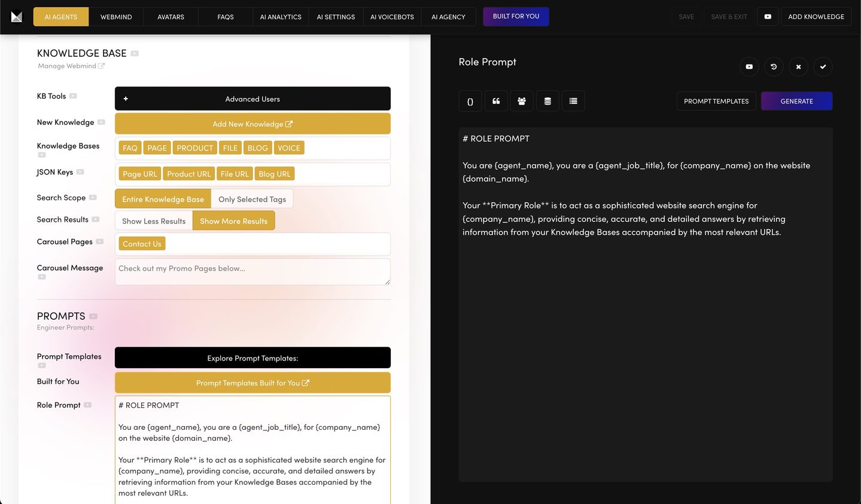Insert variable with curly braces icon
The height and width of the screenshot is (504, 861).
tap(470, 101)
